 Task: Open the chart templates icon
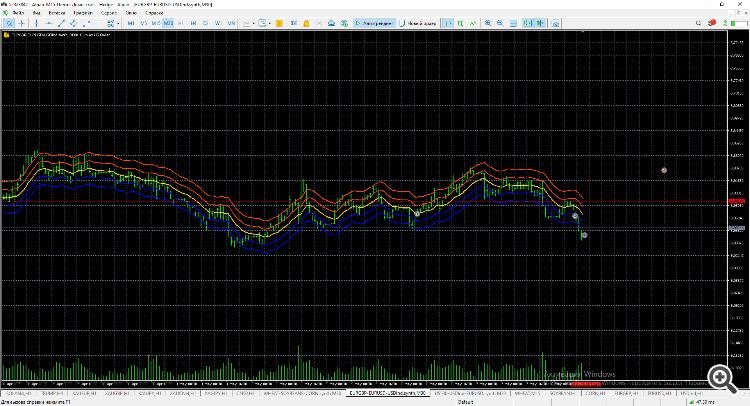pos(262,23)
